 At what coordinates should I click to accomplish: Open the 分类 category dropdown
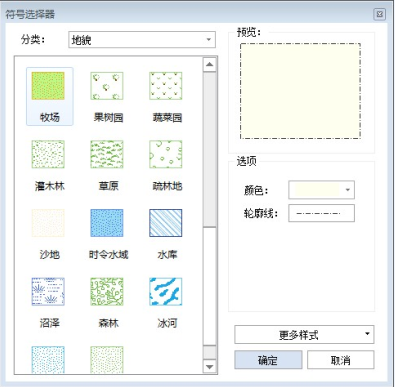(142, 40)
